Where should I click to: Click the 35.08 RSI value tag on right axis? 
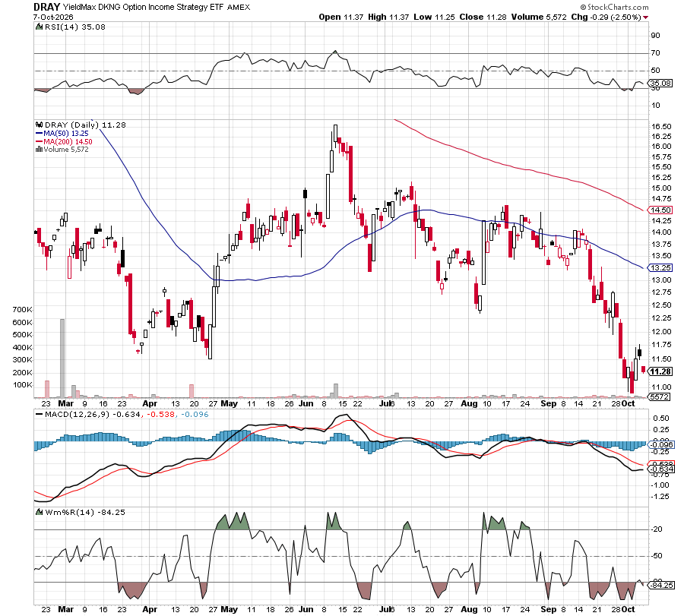[661, 84]
